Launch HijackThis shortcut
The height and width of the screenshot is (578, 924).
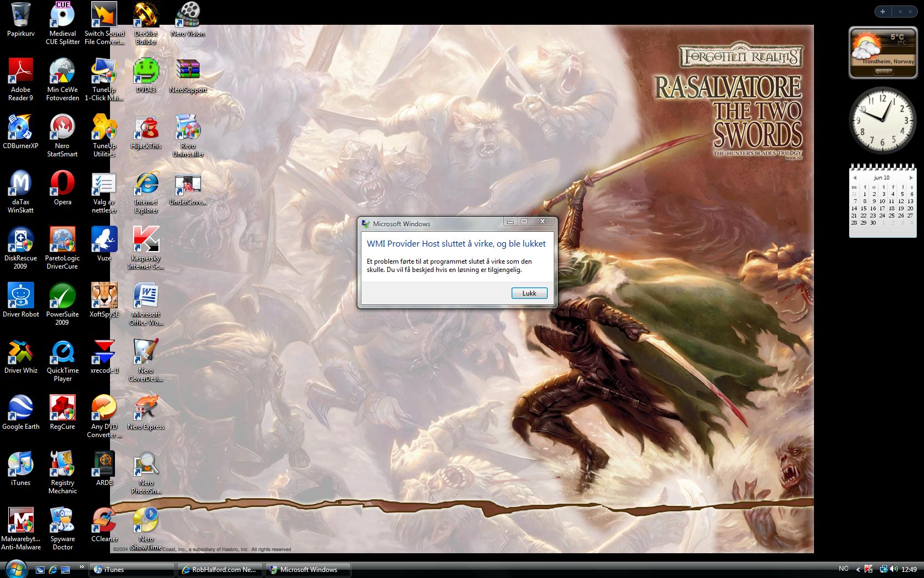pyautogui.click(x=146, y=132)
